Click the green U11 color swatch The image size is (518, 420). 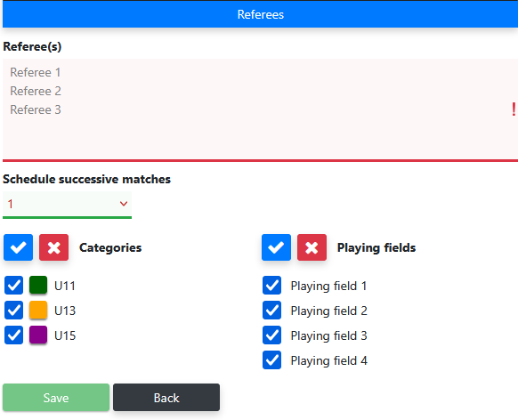pyautogui.click(x=38, y=285)
